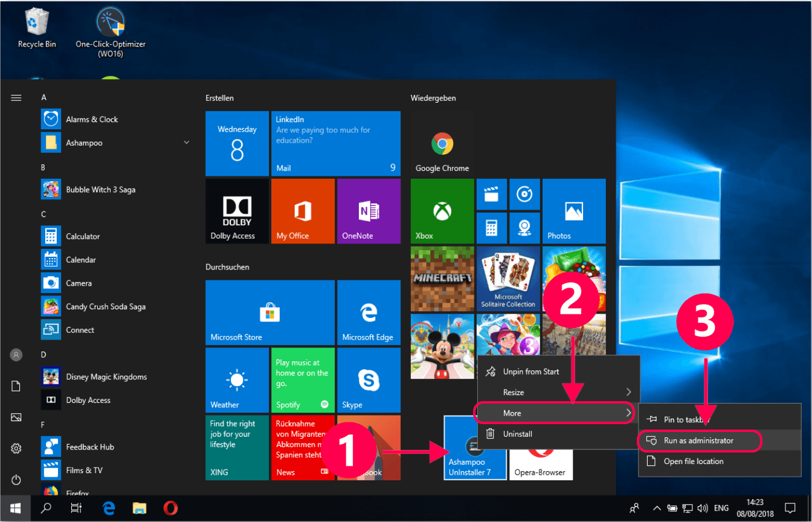Viewport: 812px width, 522px height.
Task: Open Feedback Hub from the app list
Action: pyautogui.click(x=116, y=447)
